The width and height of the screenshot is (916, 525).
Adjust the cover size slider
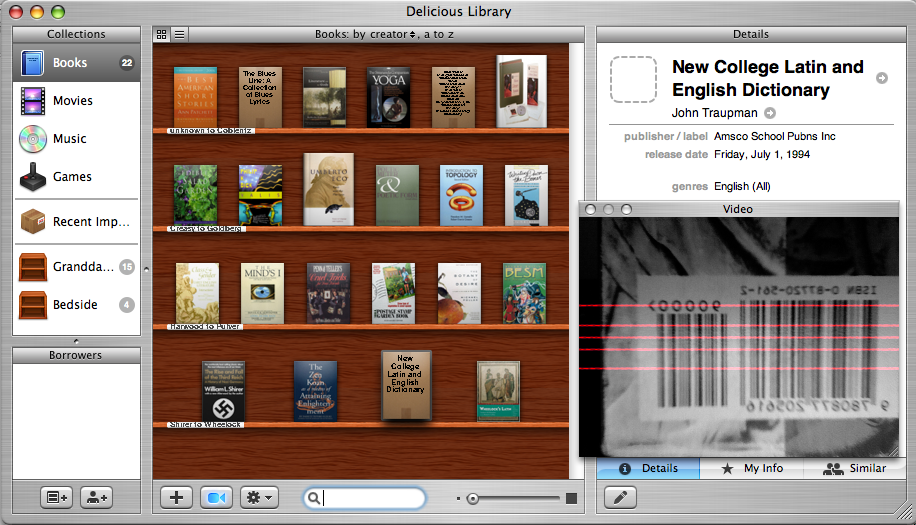(473, 499)
